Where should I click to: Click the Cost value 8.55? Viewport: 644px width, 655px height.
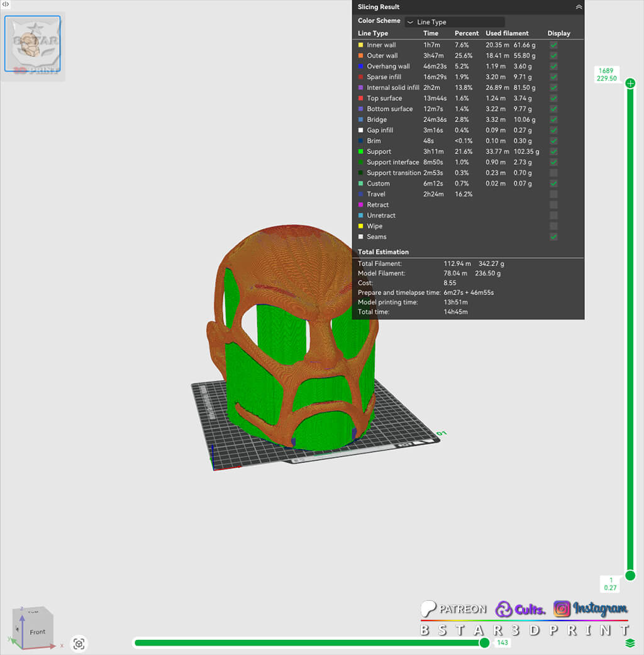[450, 283]
